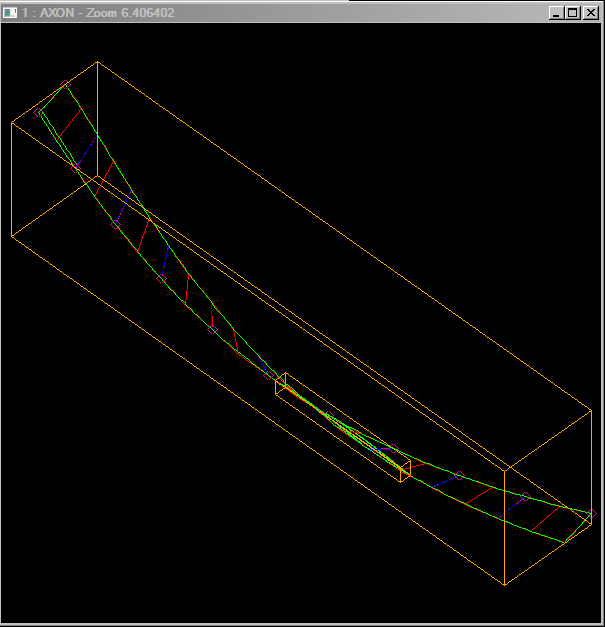Select the large bounding box's topmost corner
Screen dimensions: 605x627
[97, 62]
